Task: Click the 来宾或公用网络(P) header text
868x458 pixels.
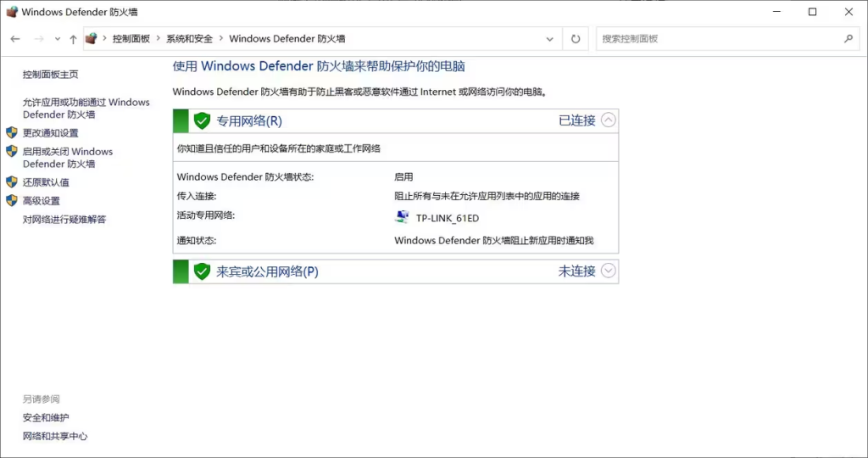Action: 267,272
